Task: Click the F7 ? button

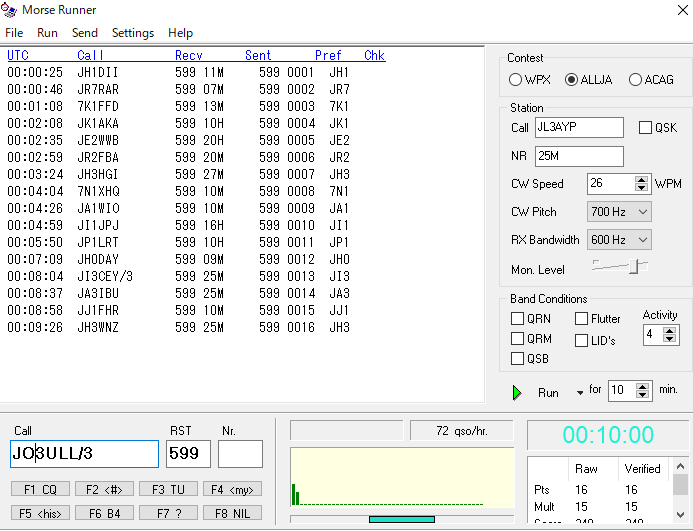Action: [x=168, y=513]
